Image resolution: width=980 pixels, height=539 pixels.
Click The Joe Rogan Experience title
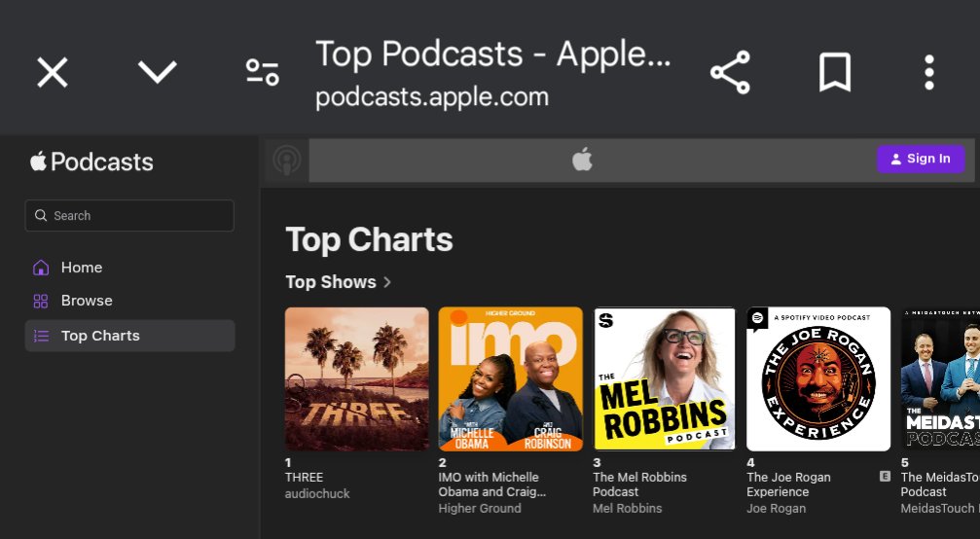[788, 485]
